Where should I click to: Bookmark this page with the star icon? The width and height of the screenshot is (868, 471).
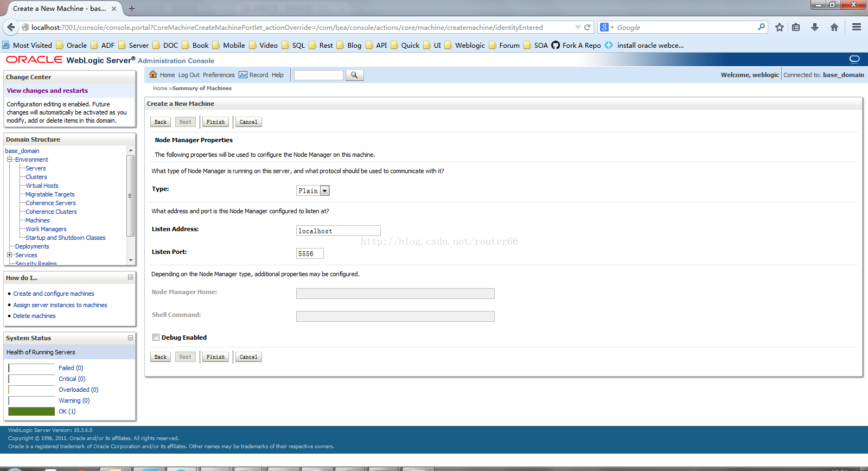pos(779,27)
